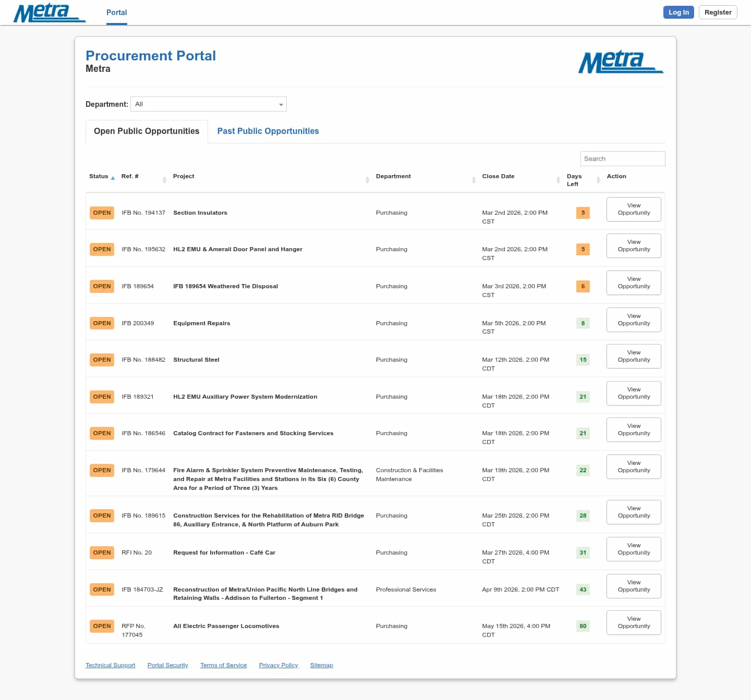View Opportunity for All Electric Passenger Locomotives
The width and height of the screenshot is (751, 700).
pyautogui.click(x=634, y=623)
